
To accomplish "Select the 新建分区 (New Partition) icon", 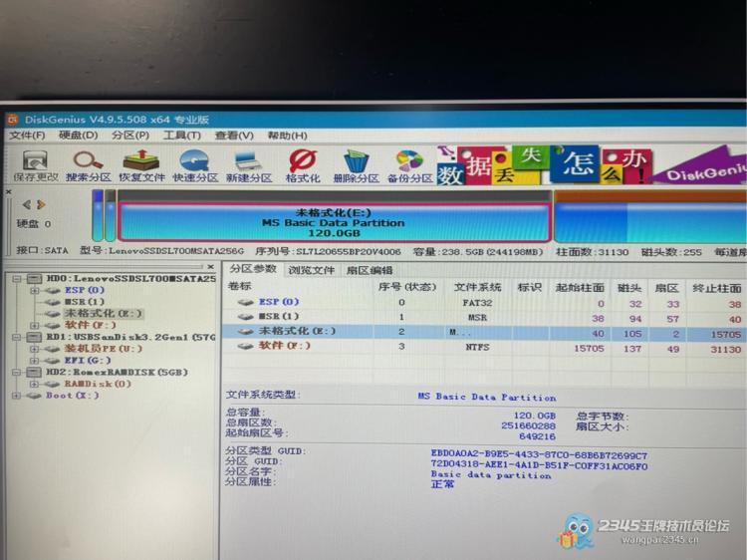I will [x=248, y=164].
